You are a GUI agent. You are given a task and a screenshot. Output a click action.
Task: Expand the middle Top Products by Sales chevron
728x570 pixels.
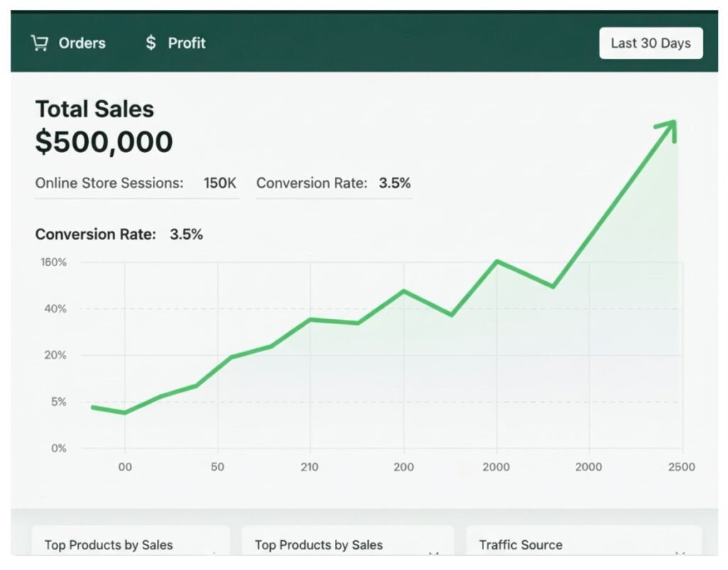click(434, 553)
